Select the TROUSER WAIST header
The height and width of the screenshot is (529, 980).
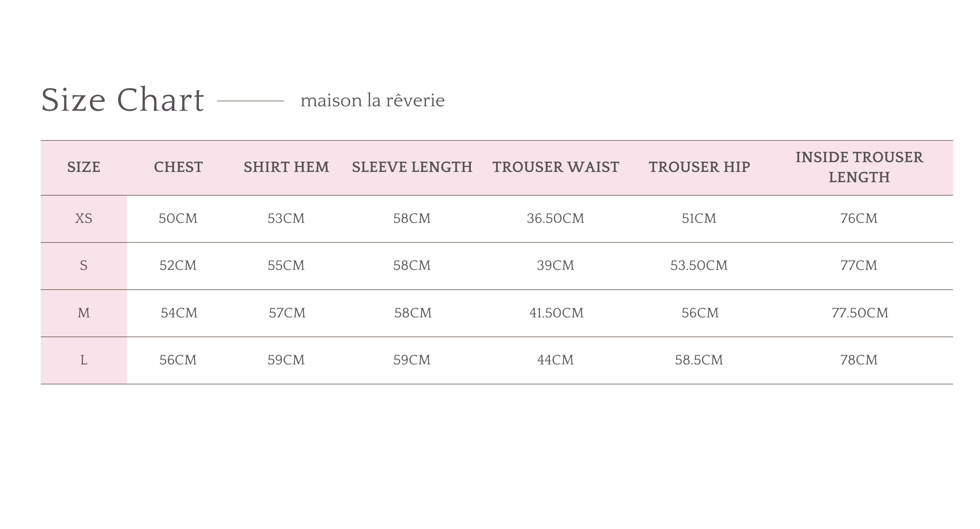(556, 168)
